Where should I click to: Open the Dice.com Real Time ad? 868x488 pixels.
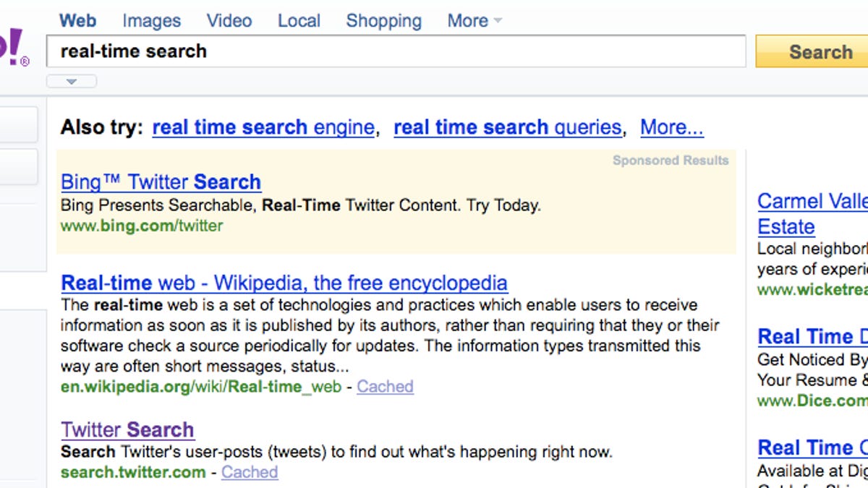coord(812,337)
